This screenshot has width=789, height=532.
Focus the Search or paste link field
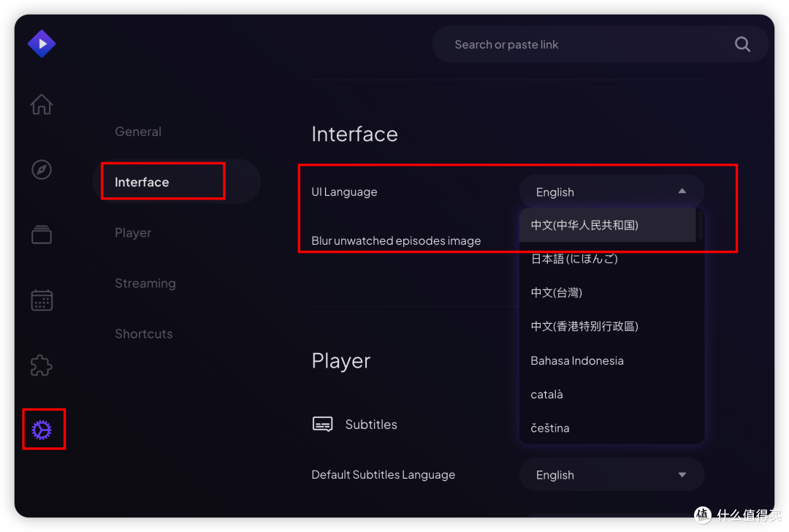(x=600, y=45)
